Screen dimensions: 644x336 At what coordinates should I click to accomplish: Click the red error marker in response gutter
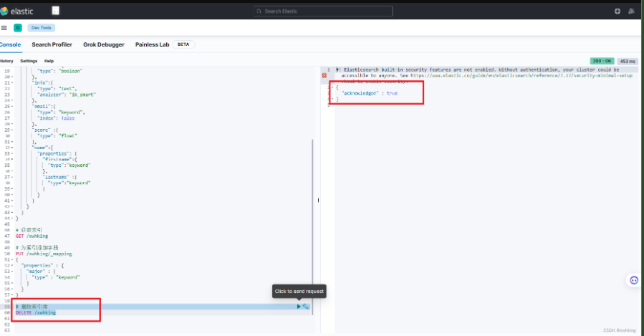[x=325, y=75]
